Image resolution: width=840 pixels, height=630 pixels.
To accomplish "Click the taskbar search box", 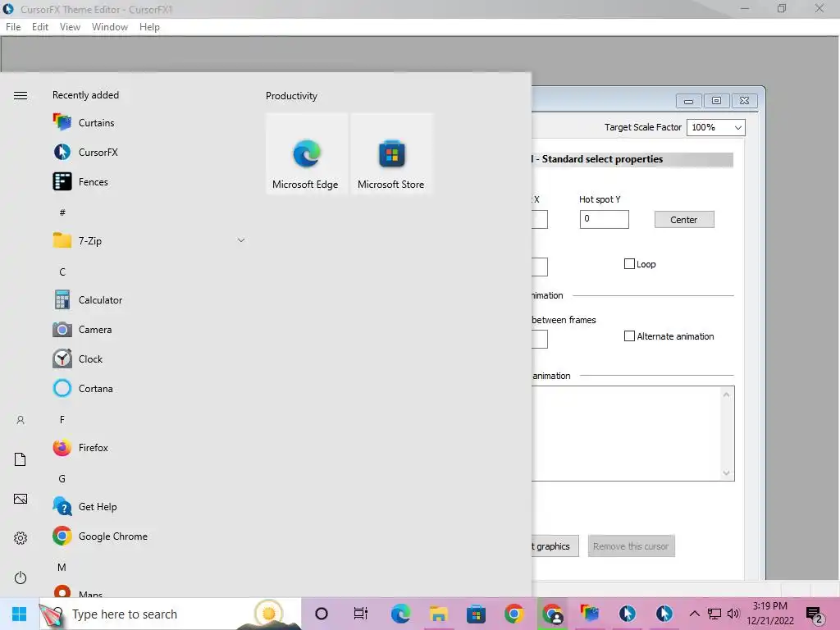I will point(171,614).
